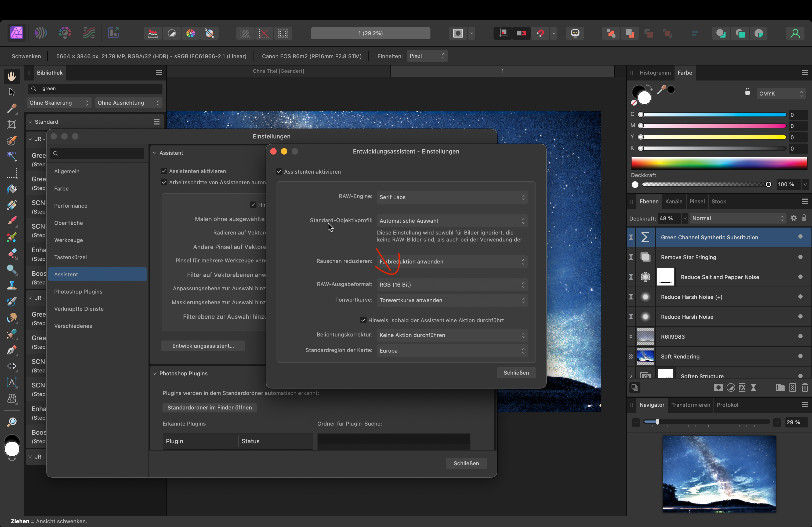Switch to Tone Mapping Persona icon
812x527 pixels.
click(89, 33)
